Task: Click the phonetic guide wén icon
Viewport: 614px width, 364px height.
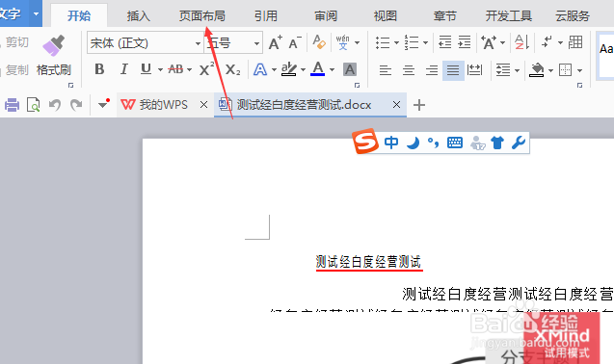Action: [342, 42]
